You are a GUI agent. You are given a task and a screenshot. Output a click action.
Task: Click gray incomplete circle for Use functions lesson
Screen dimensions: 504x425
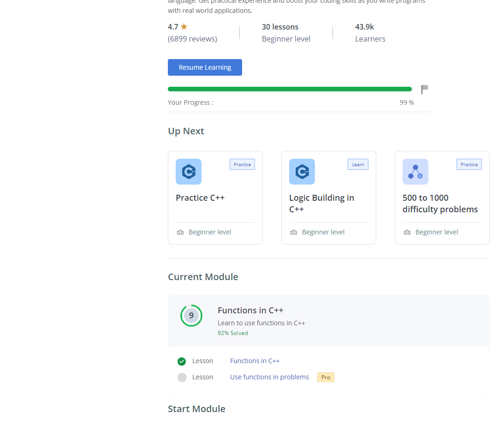182,377
